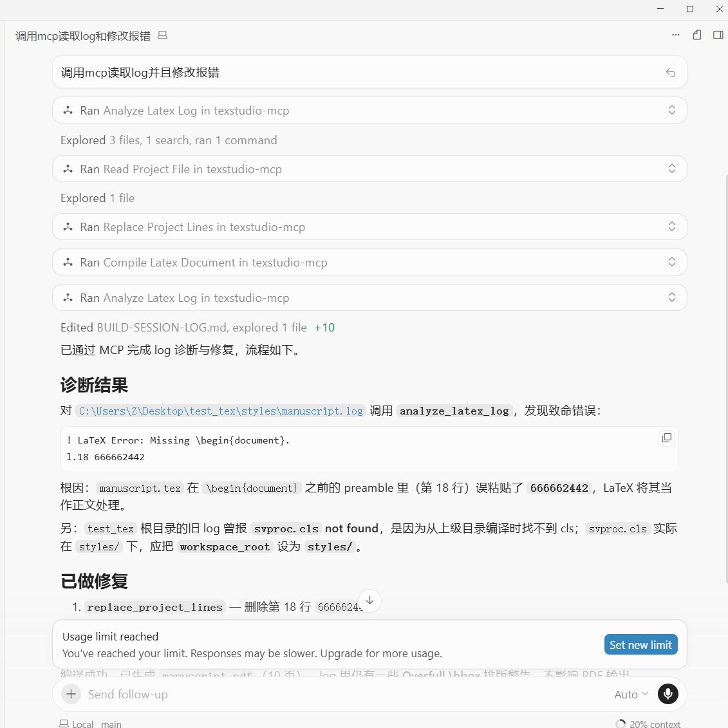This screenshot has height=728, width=728.
Task: Open the Auto model dropdown
Action: [631, 694]
